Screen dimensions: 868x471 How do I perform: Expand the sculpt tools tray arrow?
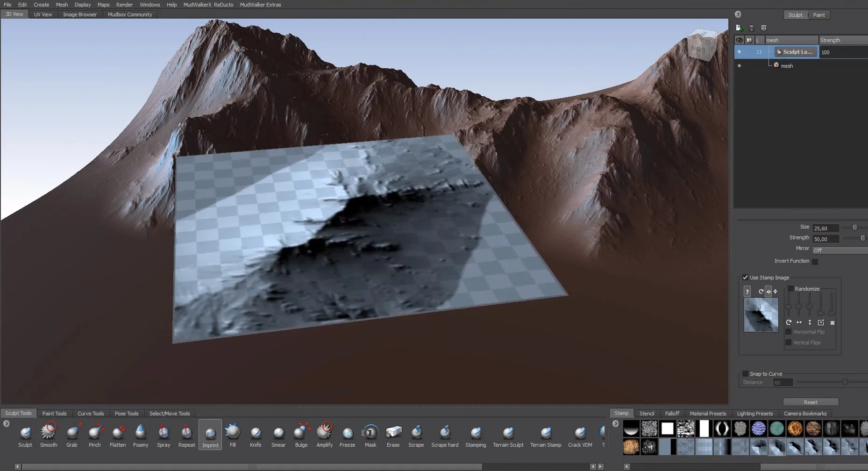coord(7,424)
